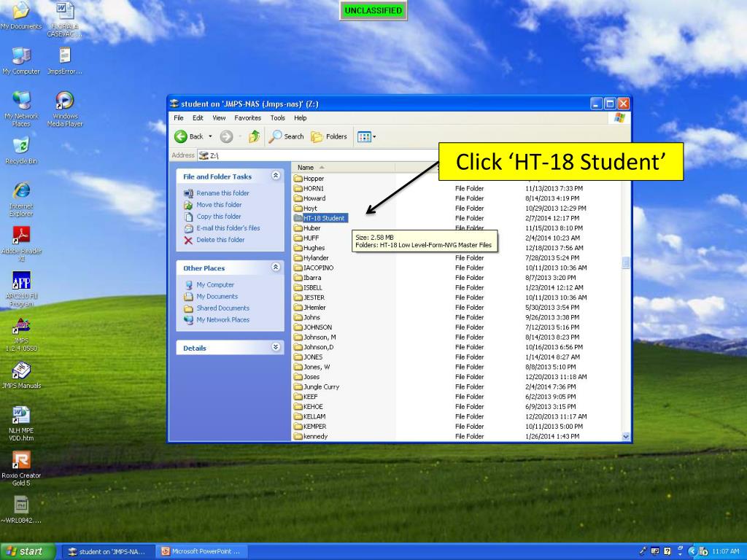Open the Views button in toolbar
747x560 pixels.
364,136
